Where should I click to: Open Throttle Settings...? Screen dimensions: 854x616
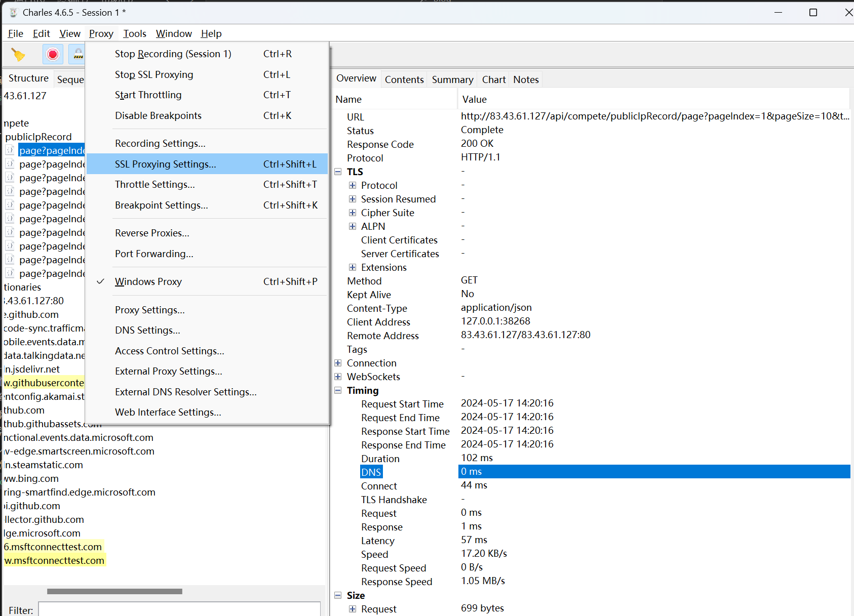point(208,184)
